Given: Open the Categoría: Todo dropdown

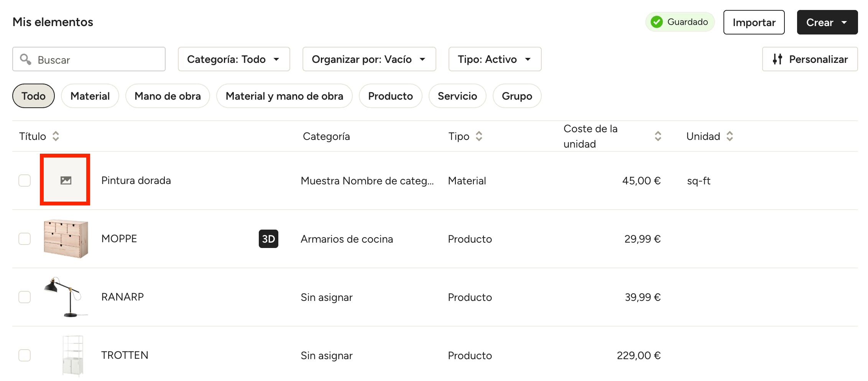Looking at the screenshot, I should click(233, 59).
